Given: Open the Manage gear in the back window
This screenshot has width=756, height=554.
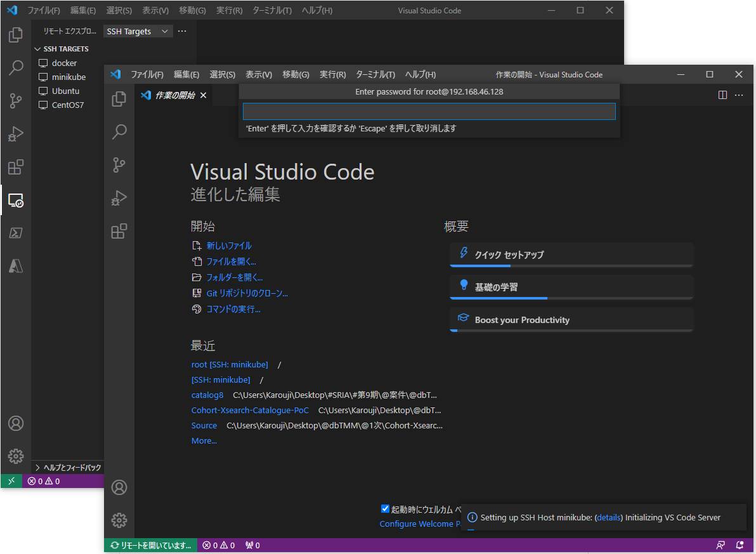Looking at the screenshot, I should tap(16, 456).
